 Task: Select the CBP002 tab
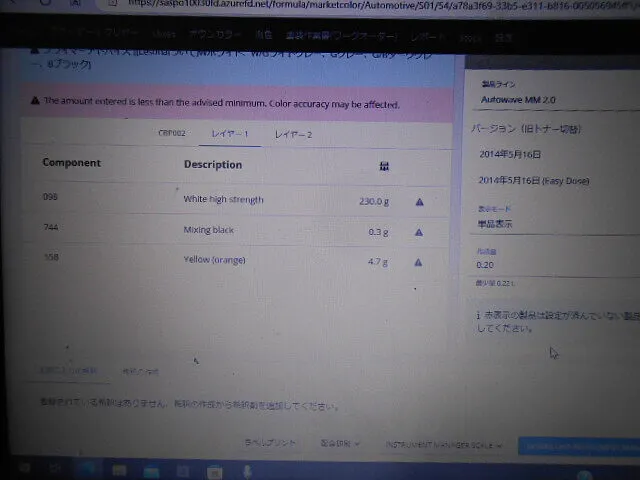point(173,134)
